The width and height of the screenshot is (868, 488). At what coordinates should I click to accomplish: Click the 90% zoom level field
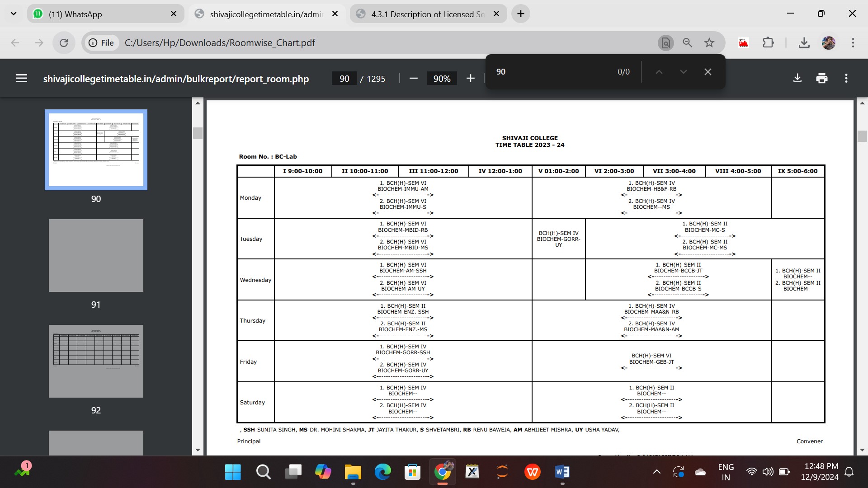[442, 79]
